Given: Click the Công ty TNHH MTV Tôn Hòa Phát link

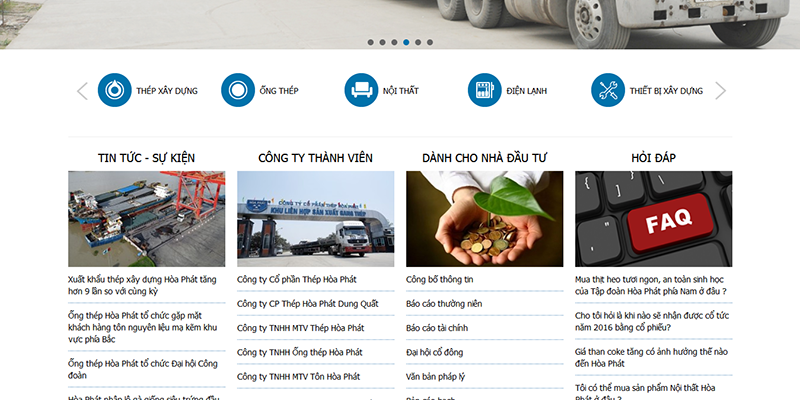Looking at the screenshot, I should pyautogui.click(x=298, y=377).
